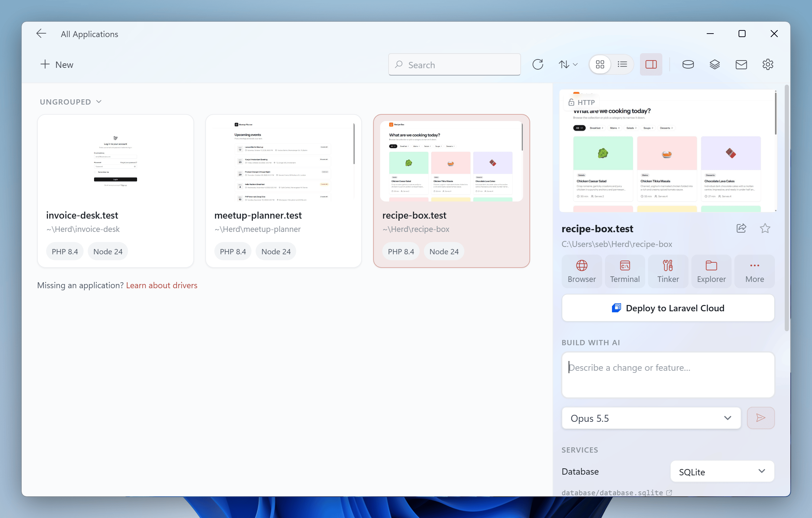Click ~\Herd\recipe-box path on card

416,229
